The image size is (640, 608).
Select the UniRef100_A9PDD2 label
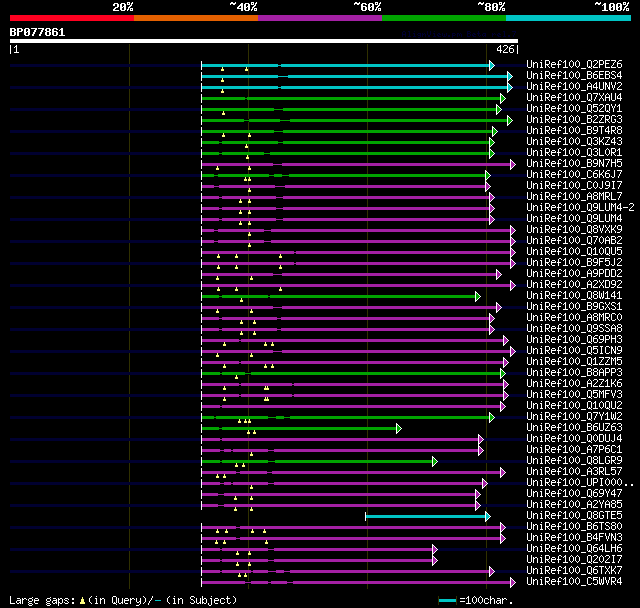coord(574,273)
